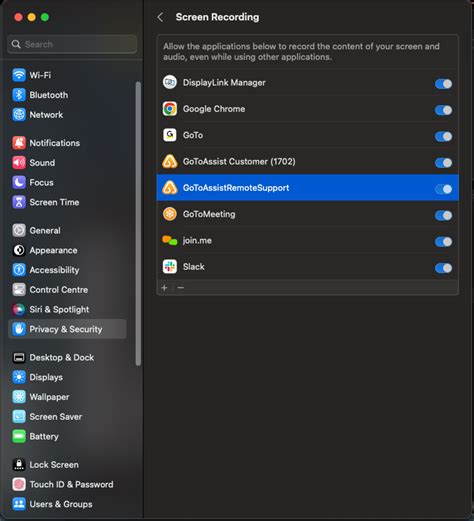
Task: Select the GoToMeeting row text
Action: tap(209, 214)
